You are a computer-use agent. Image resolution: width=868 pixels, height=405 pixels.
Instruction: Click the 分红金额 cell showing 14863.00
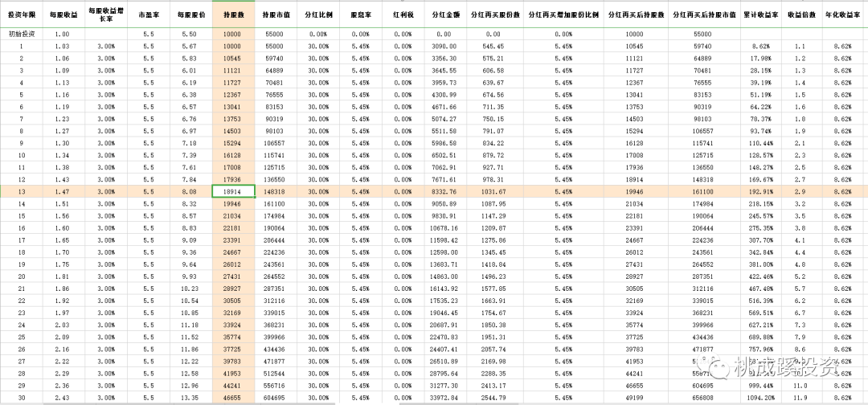[444, 276]
